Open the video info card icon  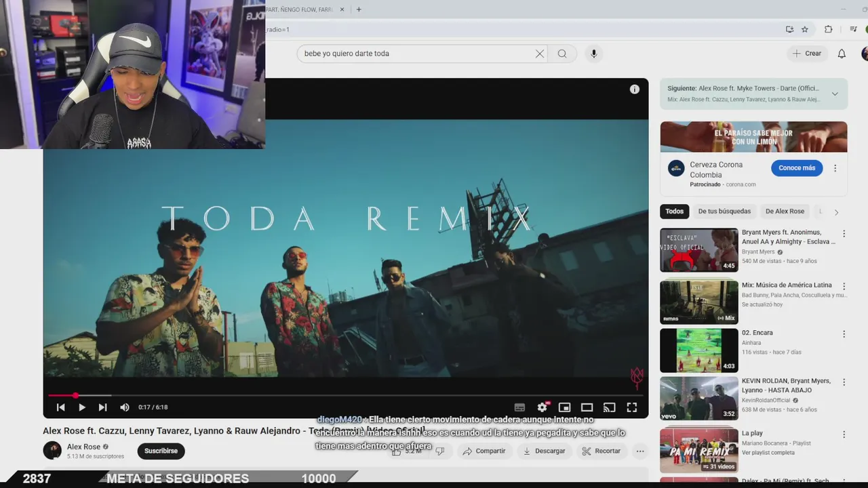pos(635,89)
